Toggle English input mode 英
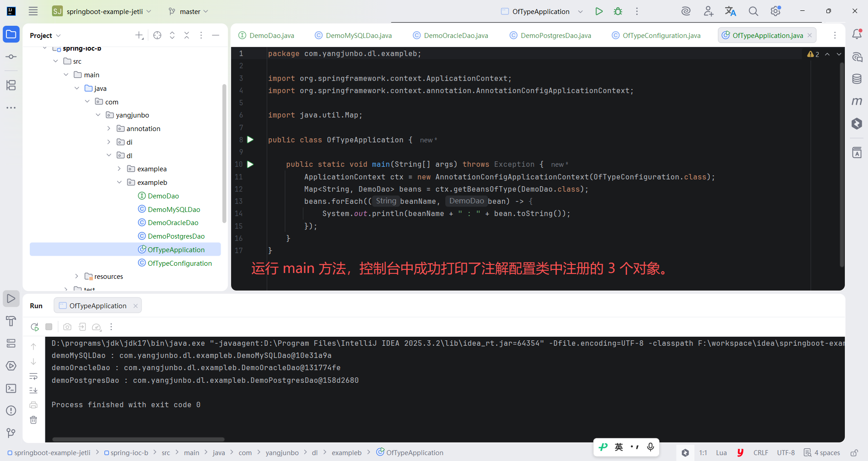Screen dimensions: 868x461 [619, 447]
